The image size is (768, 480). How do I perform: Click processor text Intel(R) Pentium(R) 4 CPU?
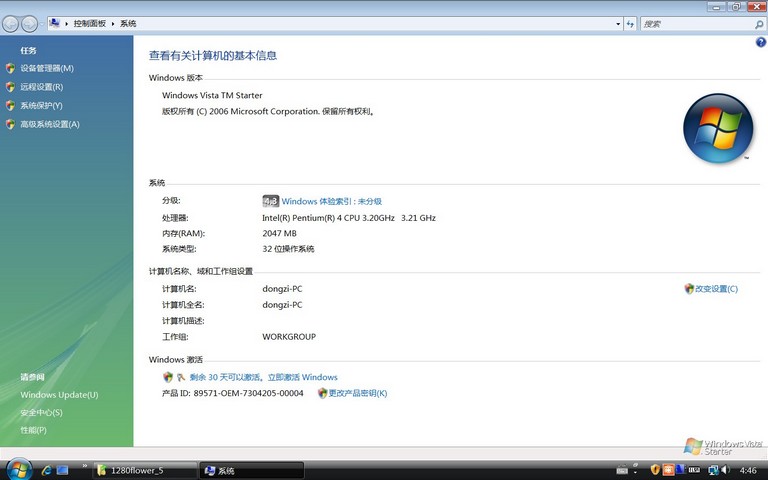(349, 217)
